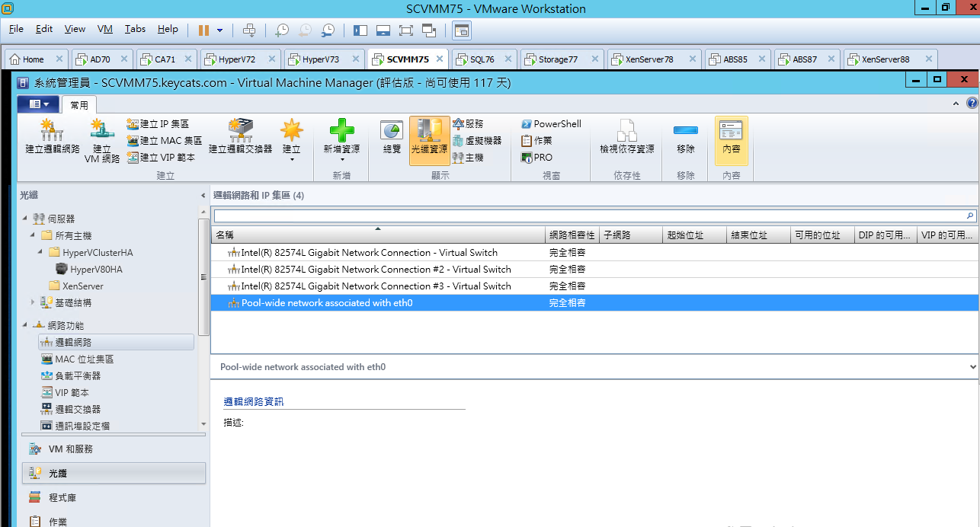This screenshot has height=527, width=980.
Task: Open the 作業 window from the ribbon
Action: tap(536, 141)
